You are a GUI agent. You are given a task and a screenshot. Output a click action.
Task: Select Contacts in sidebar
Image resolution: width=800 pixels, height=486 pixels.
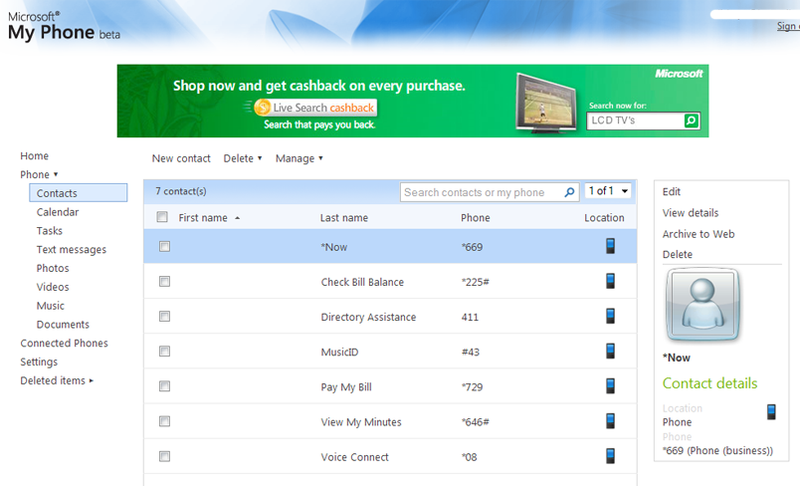pyautogui.click(x=78, y=193)
